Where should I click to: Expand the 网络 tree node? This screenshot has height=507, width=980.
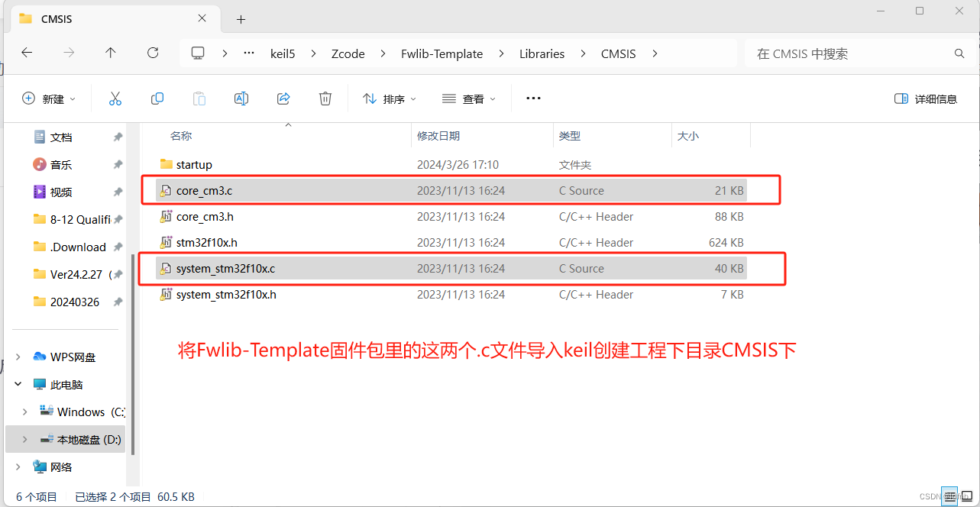click(x=18, y=467)
